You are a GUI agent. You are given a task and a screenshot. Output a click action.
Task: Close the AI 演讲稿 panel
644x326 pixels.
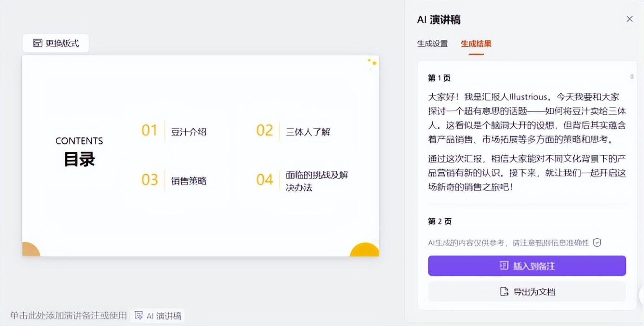(x=630, y=19)
